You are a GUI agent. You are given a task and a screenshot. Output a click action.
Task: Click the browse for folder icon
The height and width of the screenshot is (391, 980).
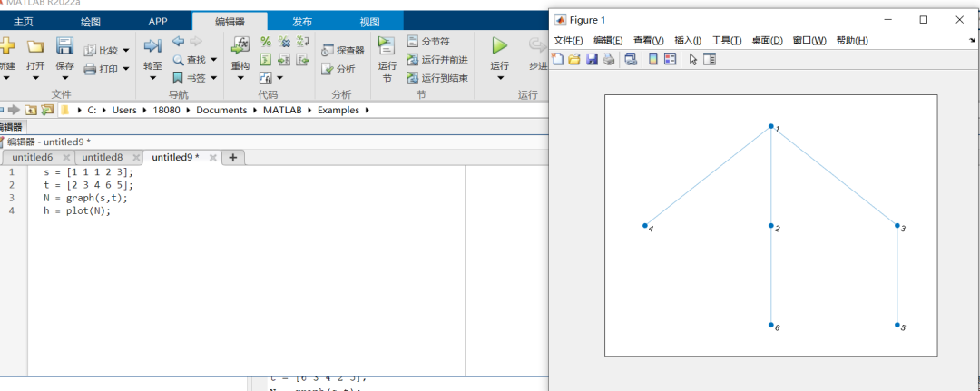coord(47,110)
